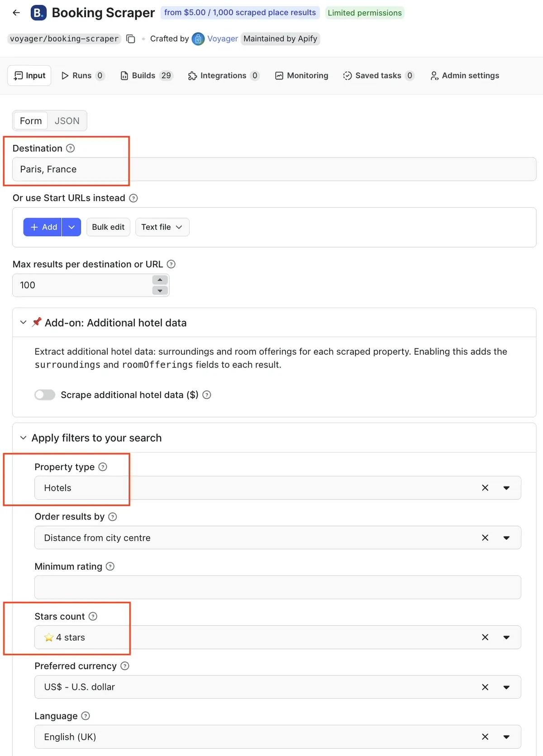Click the Booking Scraper logo icon
Image resolution: width=543 pixels, height=756 pixels.
38,13
